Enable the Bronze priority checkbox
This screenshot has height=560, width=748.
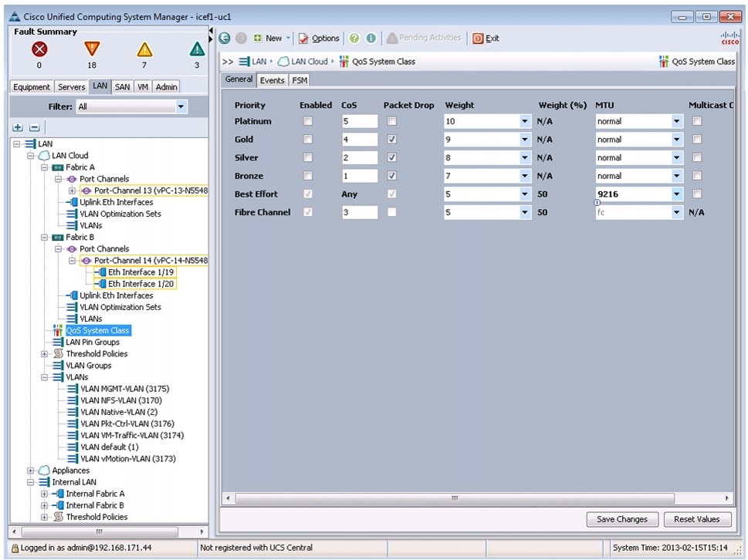tap(308, 176)
